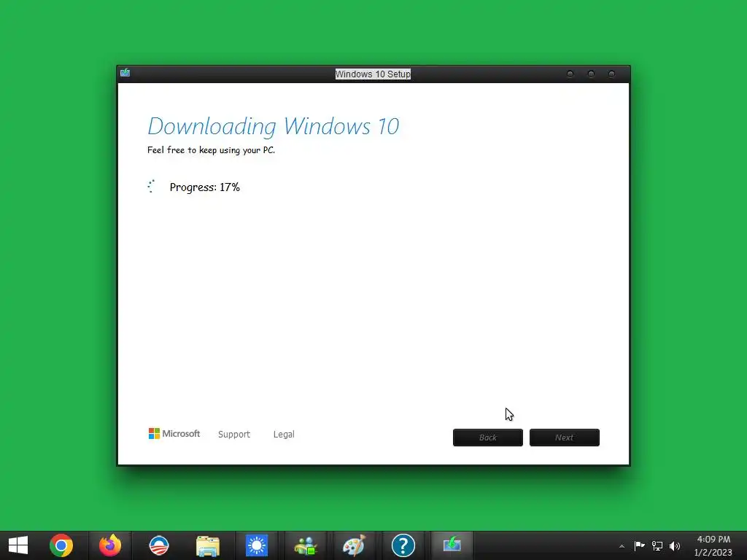The height and width of the screenshot is (560, 747).
Task: Click the Back button in Setup
Action: click(488, 437)
